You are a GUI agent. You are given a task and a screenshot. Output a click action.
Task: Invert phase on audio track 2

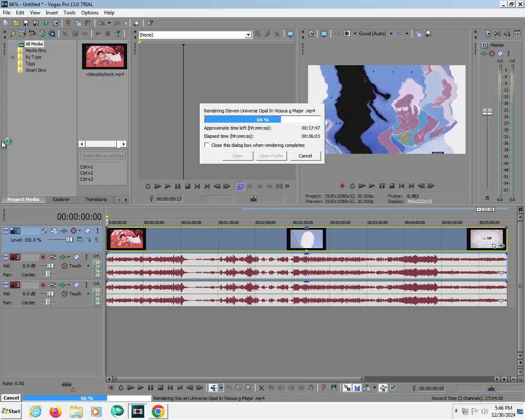pos(53,257)
